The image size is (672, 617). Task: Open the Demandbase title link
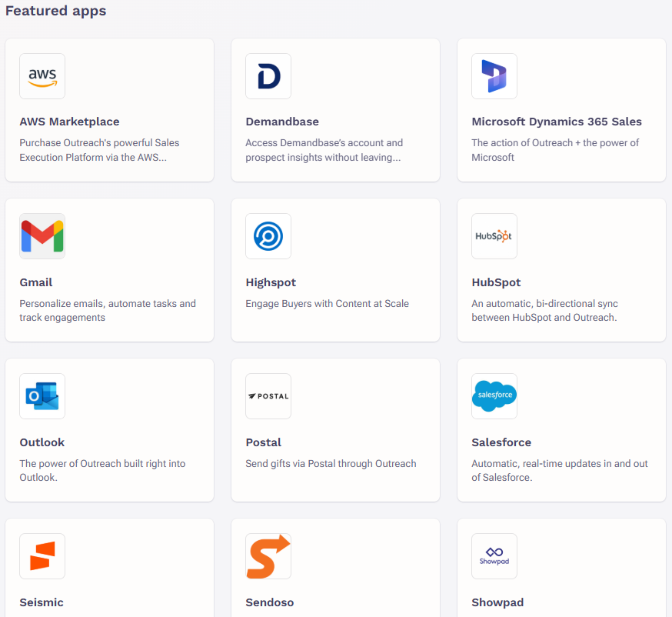[x=282, y=122]
